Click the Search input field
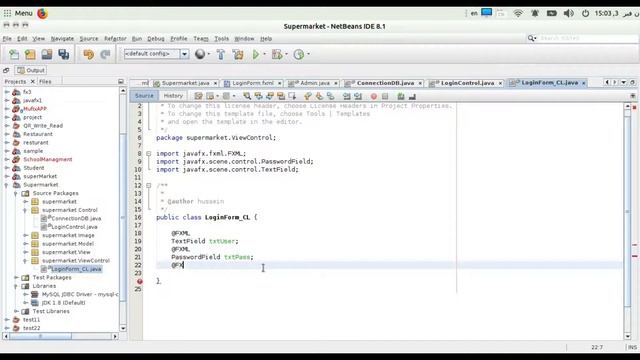This screenshot has width=640, height=360. [588, 38]
